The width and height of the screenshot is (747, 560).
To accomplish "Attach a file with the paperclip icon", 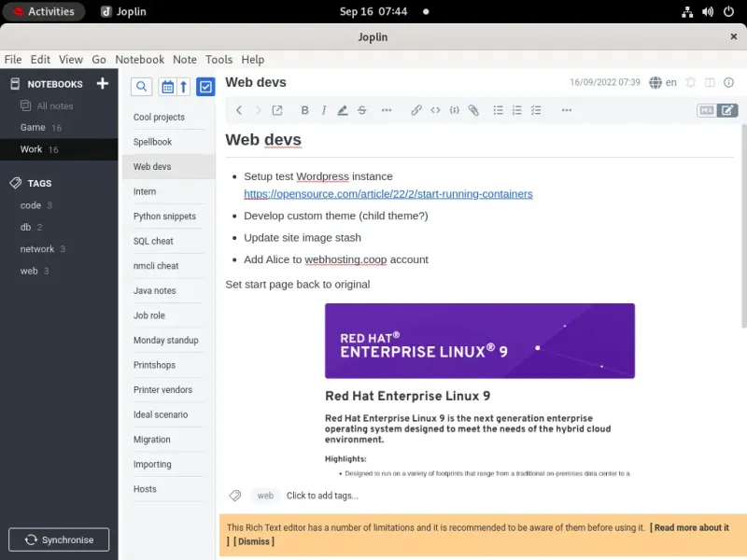I will coord(473,110).
